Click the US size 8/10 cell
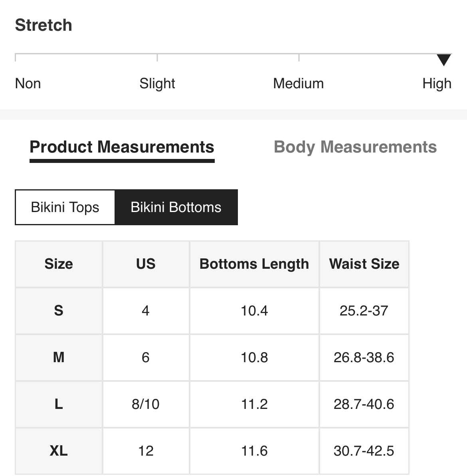 (x=146, y=404)
